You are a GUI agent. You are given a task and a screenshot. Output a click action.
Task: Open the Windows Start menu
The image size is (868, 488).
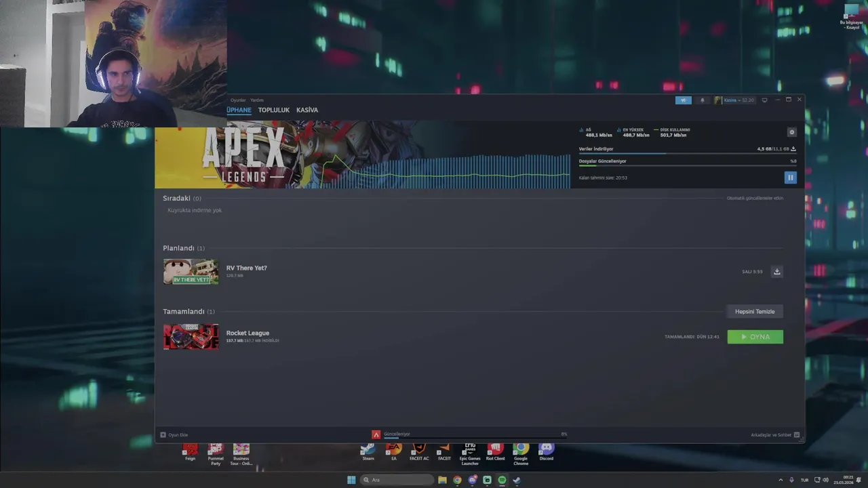(x=351, y=480)
